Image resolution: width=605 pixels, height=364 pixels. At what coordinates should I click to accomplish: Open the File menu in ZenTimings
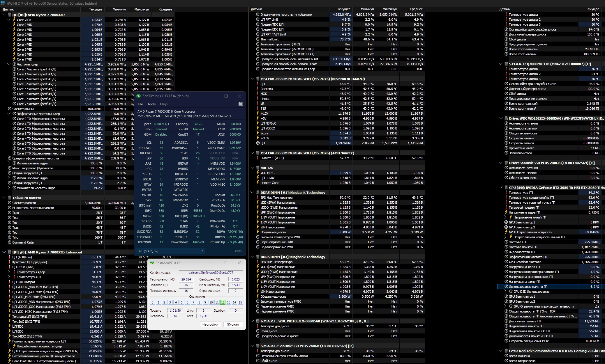coord(140,104)
